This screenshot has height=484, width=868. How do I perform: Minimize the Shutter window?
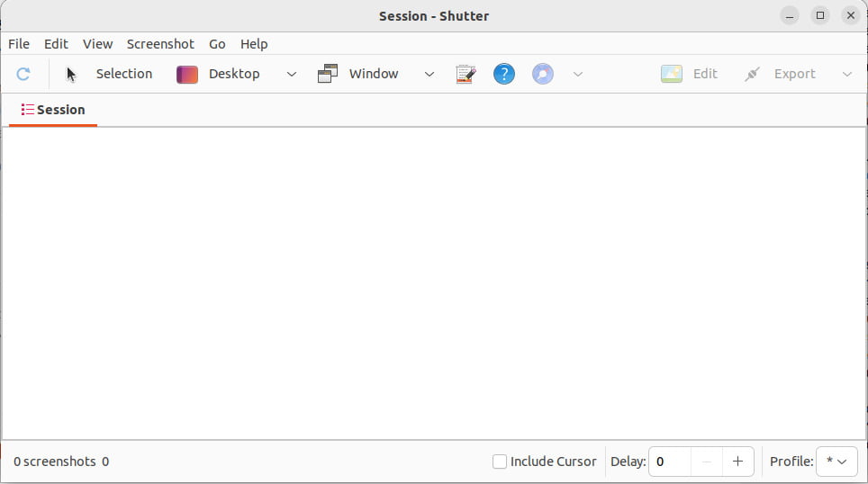click(790, 16)
